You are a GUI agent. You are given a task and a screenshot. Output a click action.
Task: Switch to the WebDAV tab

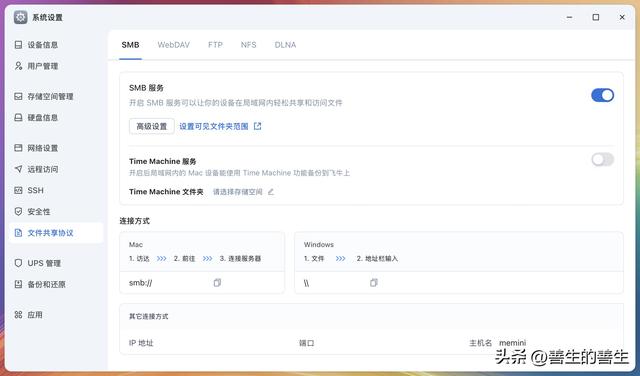coord(173,45)
